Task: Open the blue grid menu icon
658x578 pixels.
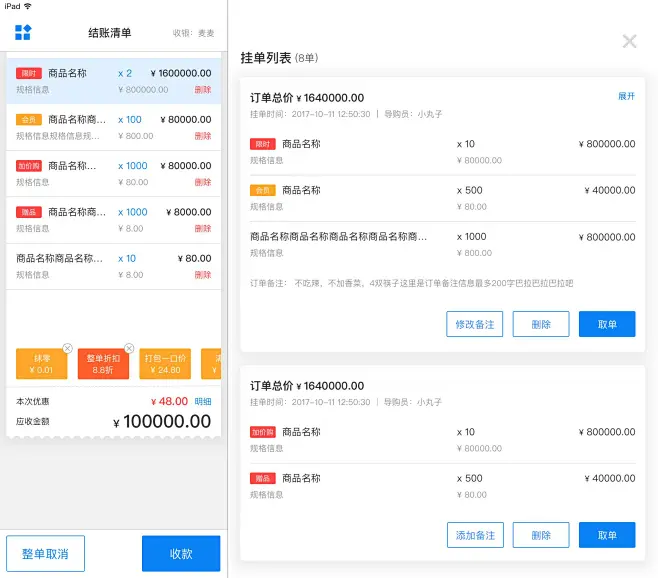Action: coord(23,33)
